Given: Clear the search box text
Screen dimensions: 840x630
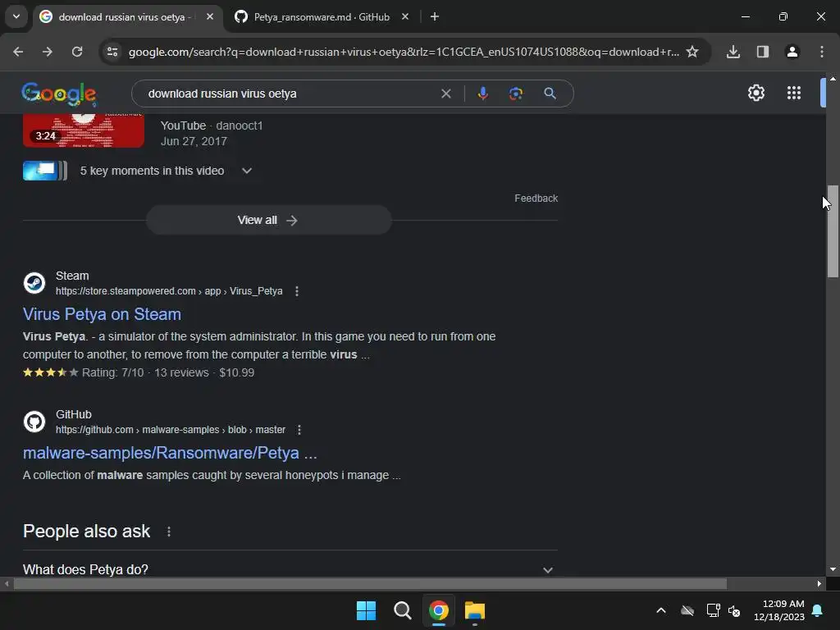Looking at the screenshot, I should tap(445, 94).
